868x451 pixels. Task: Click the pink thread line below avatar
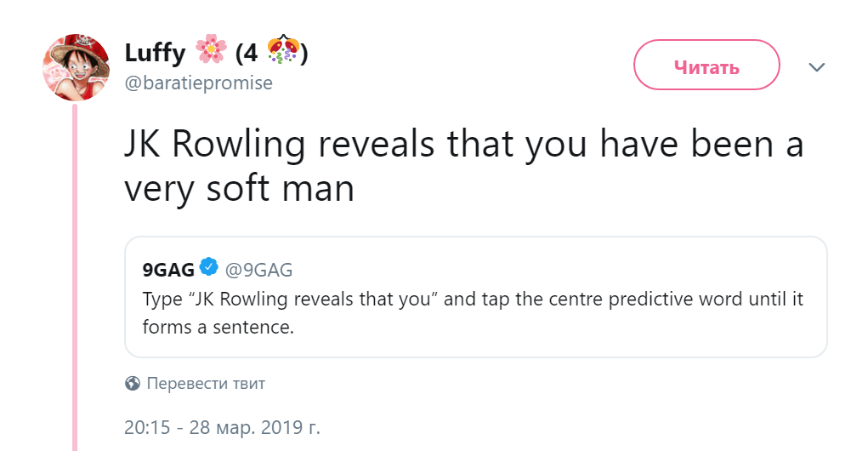(75, 277)
